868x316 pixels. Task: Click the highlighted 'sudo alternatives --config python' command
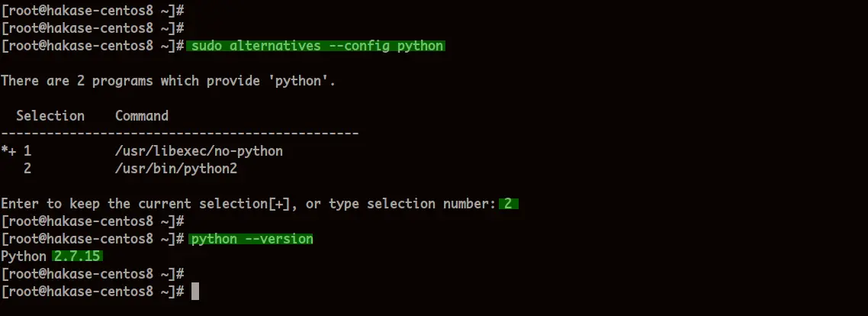[x=316, y=46]
